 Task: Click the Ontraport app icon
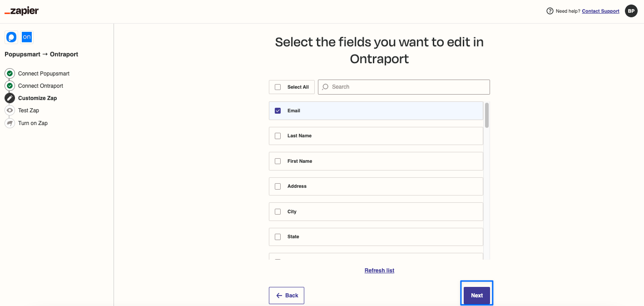(x=27, y=37)
